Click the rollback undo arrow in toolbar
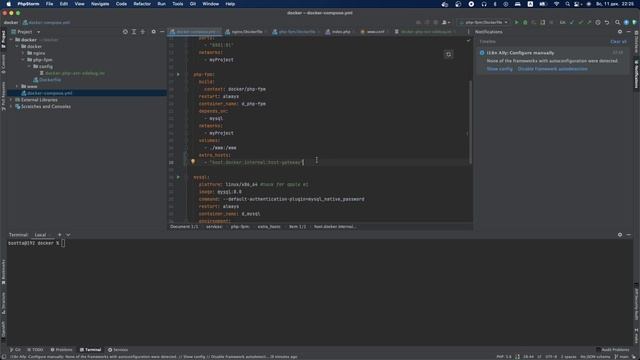640x360 pixels. 607,22
